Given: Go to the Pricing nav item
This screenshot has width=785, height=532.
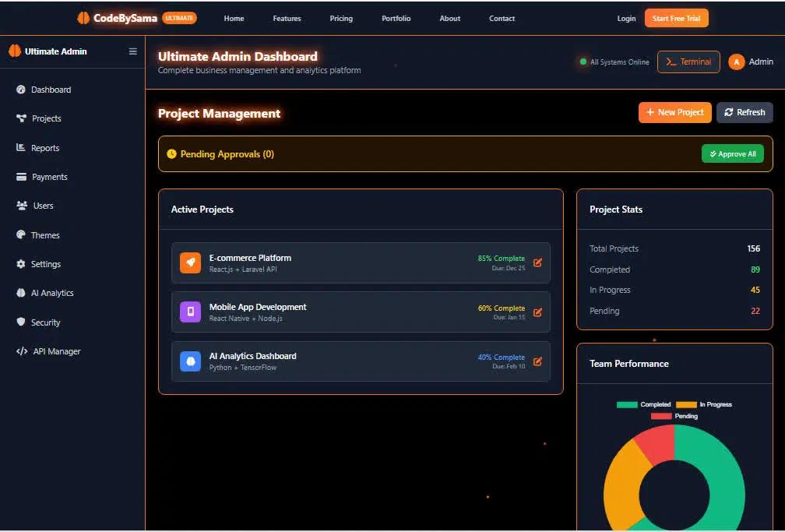Looking at the screenshot, I should [x=341, y=19].
